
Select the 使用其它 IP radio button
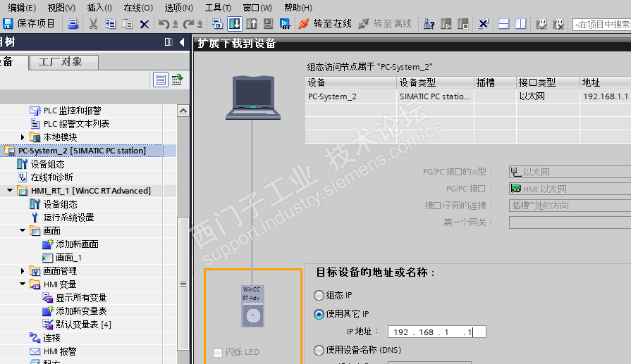(x=319, y=314)
